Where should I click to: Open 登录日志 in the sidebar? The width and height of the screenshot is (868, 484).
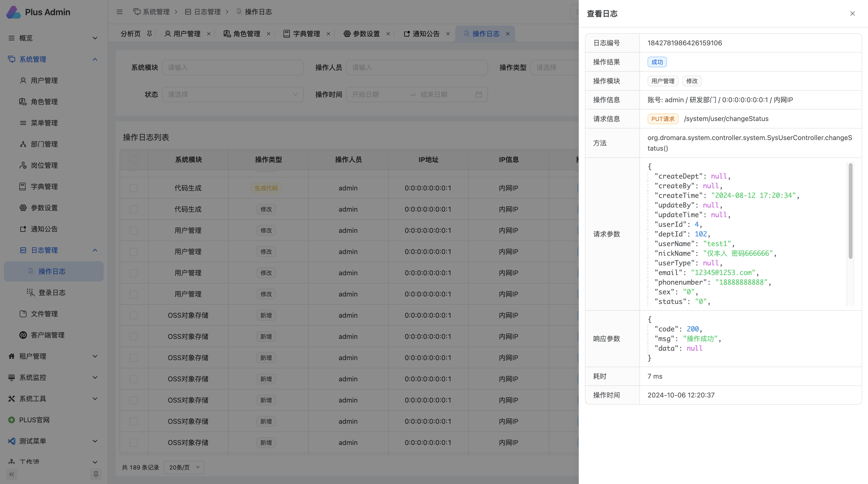coord(52,292)
